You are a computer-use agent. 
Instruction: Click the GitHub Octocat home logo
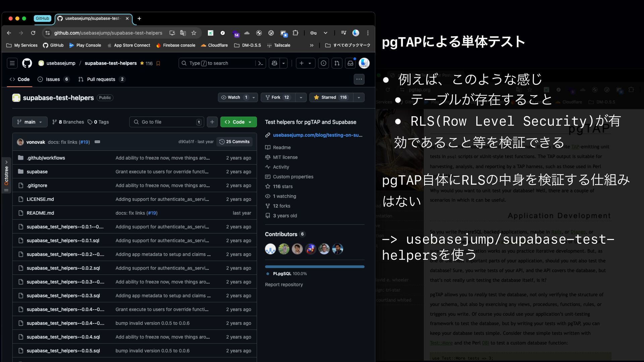(27, 63)
